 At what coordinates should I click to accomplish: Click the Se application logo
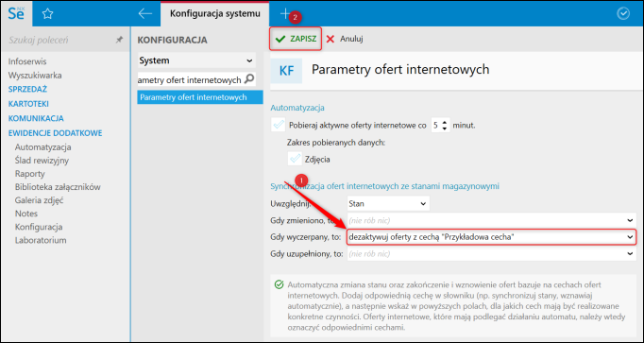pyautogui.click(x=16, y=13)
